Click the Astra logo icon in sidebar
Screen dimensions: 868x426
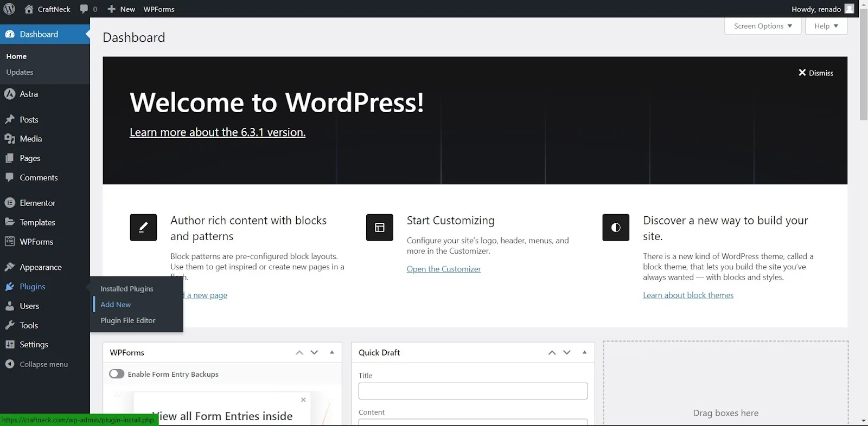coord(9,94)
